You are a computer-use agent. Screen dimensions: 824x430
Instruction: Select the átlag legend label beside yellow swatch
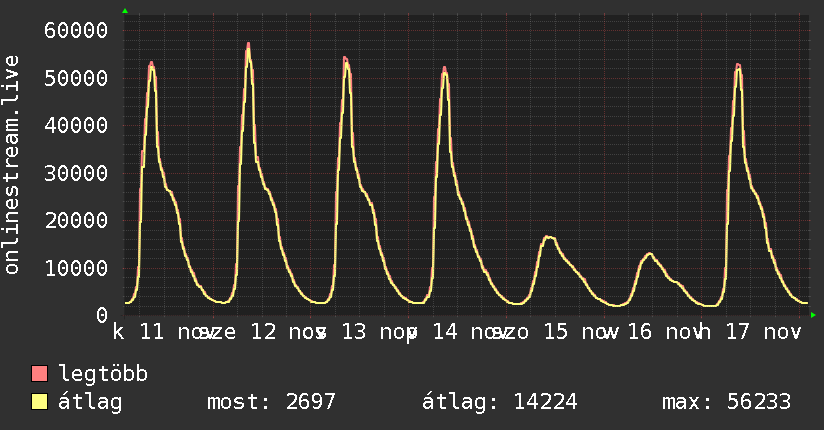[90, 402]
